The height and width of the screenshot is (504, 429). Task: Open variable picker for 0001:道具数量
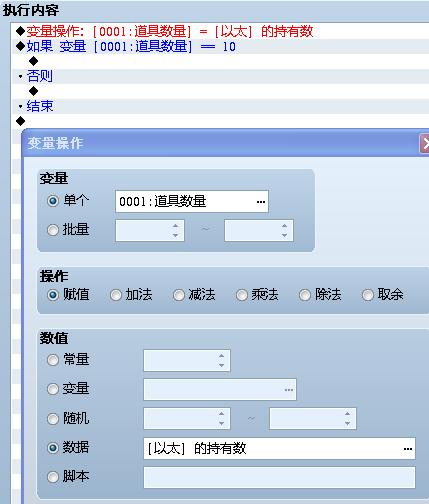tap(261, 202)
